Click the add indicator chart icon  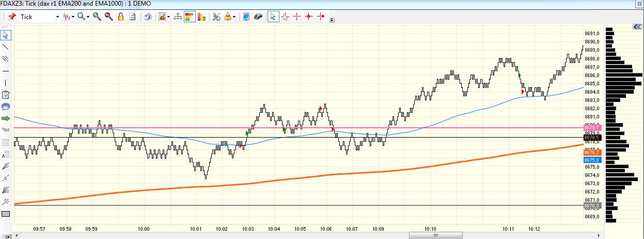162,17
